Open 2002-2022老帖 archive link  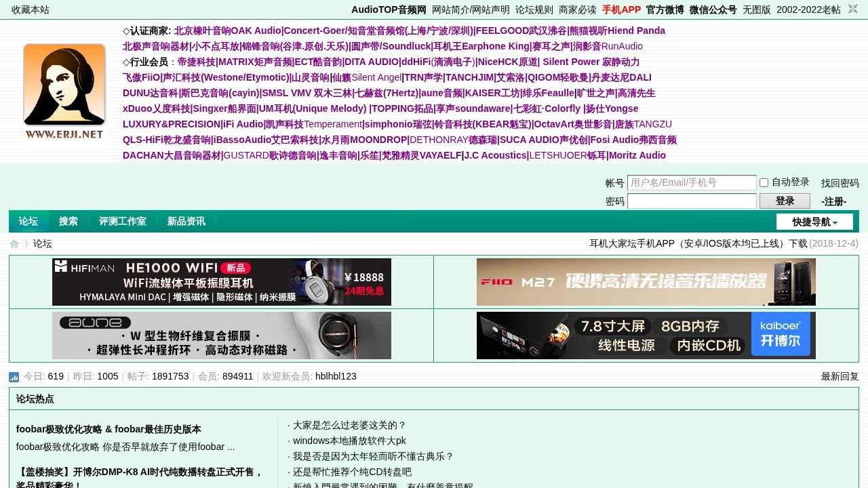click(x=808, y=9)
